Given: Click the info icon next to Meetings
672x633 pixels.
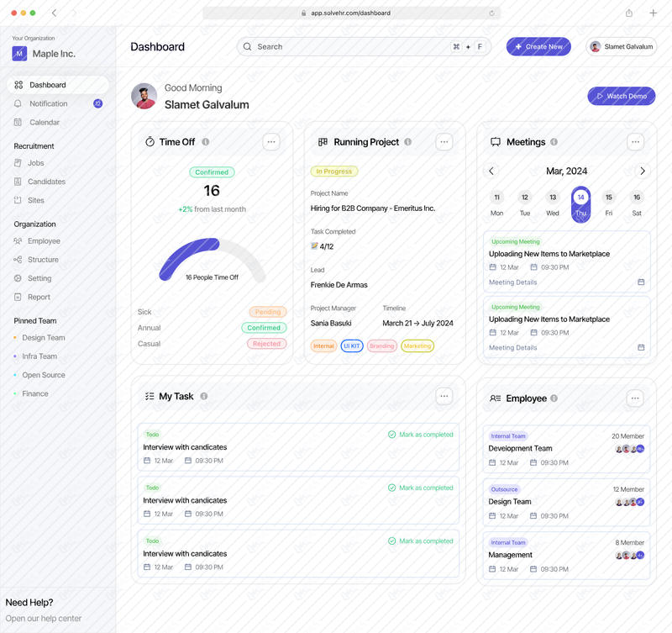Looking at the screenshot, I should pos(554,142).
